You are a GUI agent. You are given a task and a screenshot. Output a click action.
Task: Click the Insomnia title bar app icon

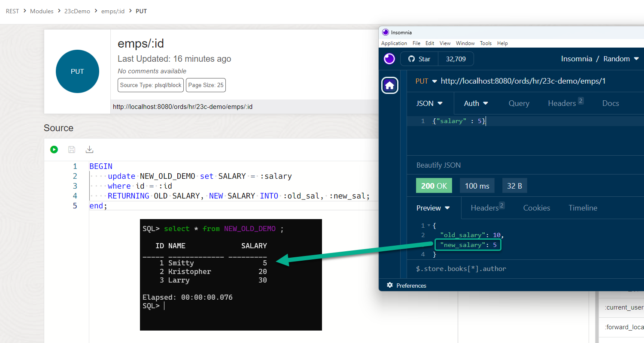click(x=386, y=32)
